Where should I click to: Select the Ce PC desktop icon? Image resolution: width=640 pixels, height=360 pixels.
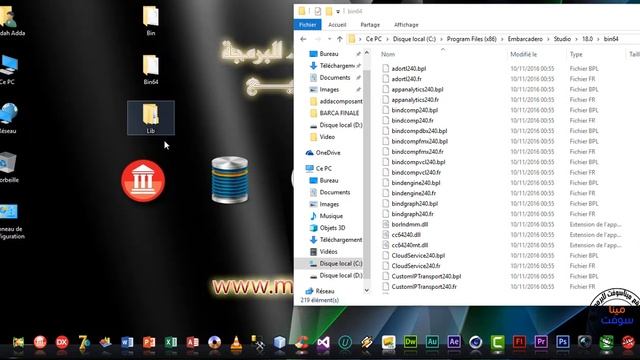coord(8,69)
